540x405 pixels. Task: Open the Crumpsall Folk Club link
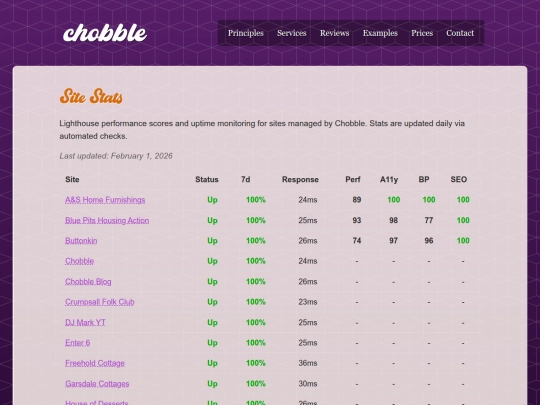coord(100,302)
